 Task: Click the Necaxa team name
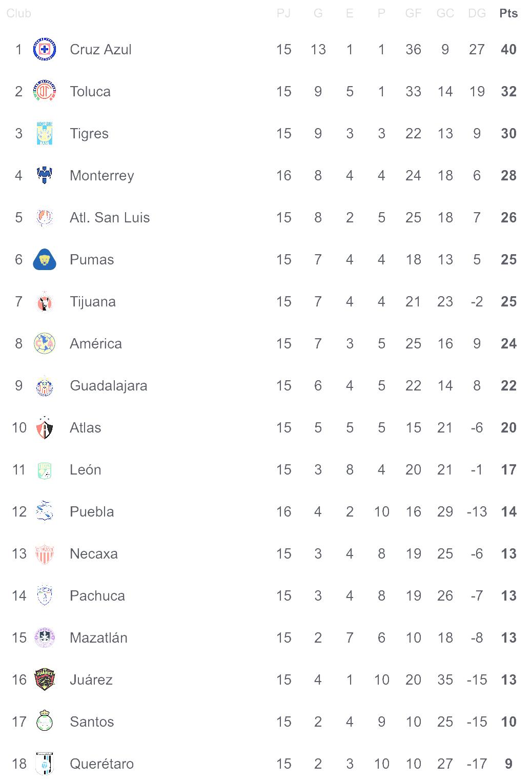[x=94, y=554]
